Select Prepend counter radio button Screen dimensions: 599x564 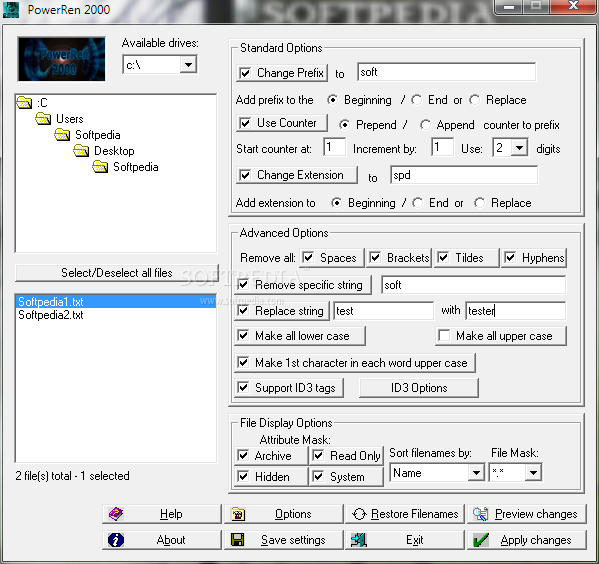(345, 125)
